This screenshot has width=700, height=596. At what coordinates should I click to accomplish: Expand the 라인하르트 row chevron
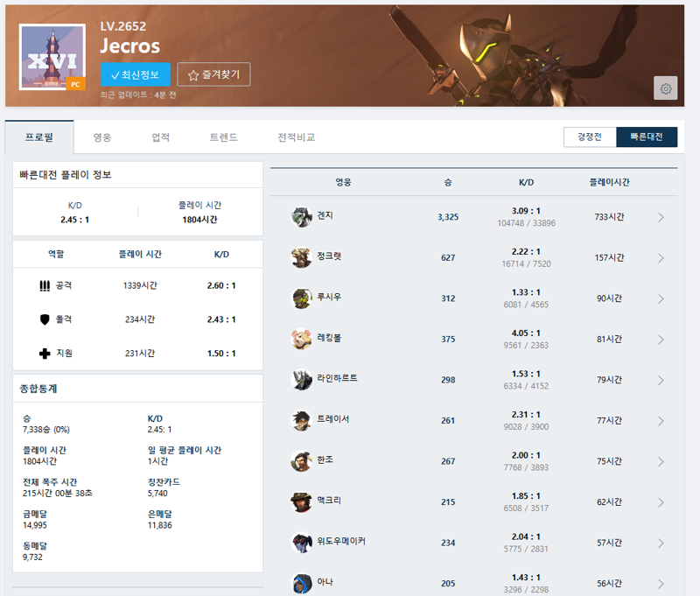click(x=661, y=381)
